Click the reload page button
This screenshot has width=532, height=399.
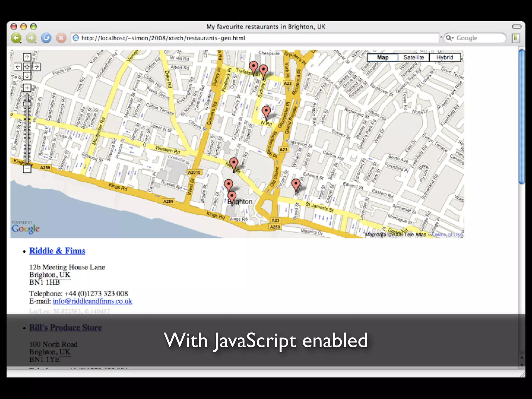coord(46,38)
